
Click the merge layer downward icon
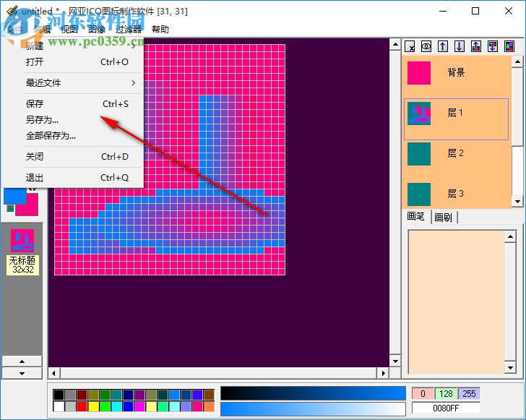(493, 46)
